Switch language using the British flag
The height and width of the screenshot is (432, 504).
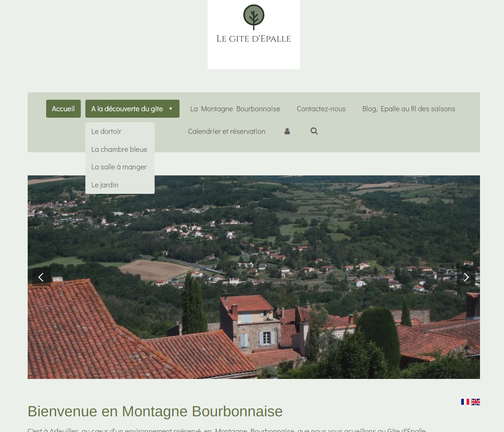coord(475,402)
